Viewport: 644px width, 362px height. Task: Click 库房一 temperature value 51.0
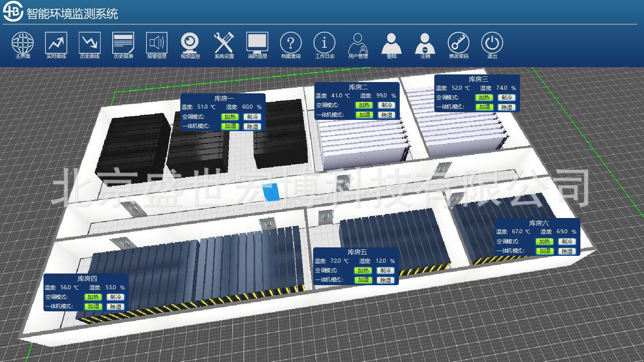[x=202, y=107]
